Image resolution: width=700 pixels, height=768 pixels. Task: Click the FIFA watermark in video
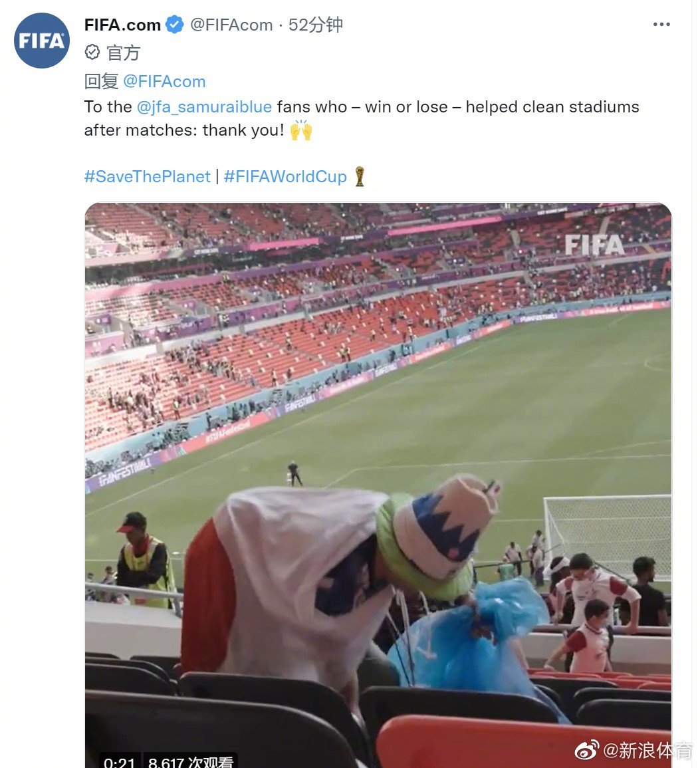[595, 245]
